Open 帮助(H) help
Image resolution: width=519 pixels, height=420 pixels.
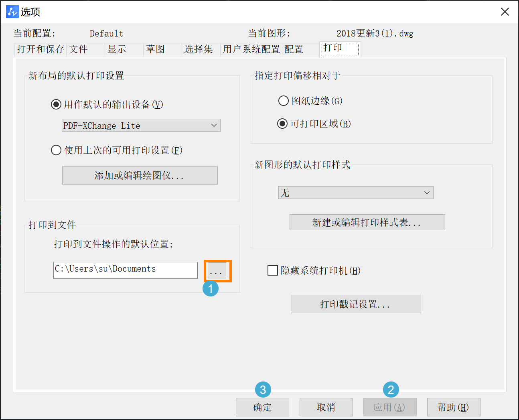(x=454, y=407)
